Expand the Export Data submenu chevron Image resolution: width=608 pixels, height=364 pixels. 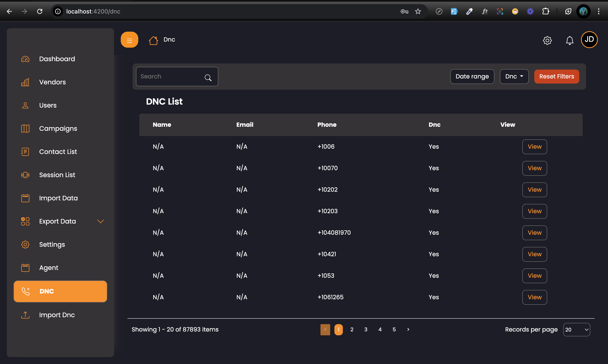pos(101,221)
